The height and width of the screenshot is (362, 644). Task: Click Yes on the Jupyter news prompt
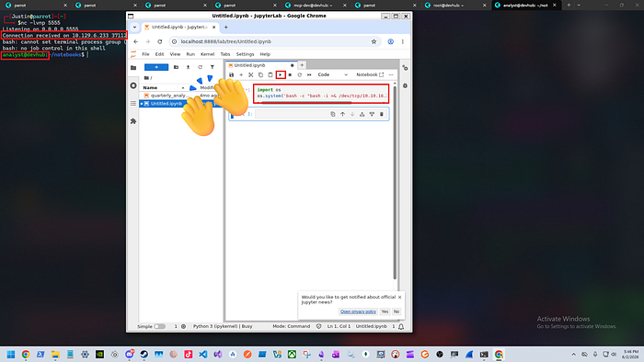coord(385,311)
